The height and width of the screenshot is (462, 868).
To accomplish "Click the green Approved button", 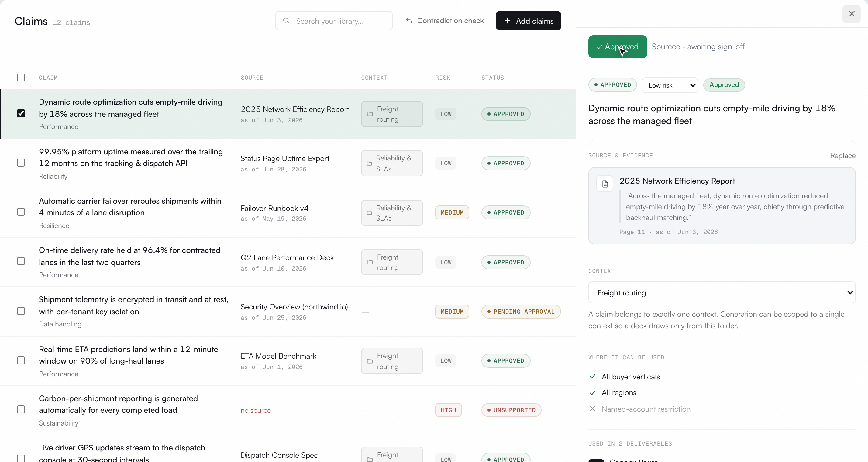I will [x=618, y=47].
